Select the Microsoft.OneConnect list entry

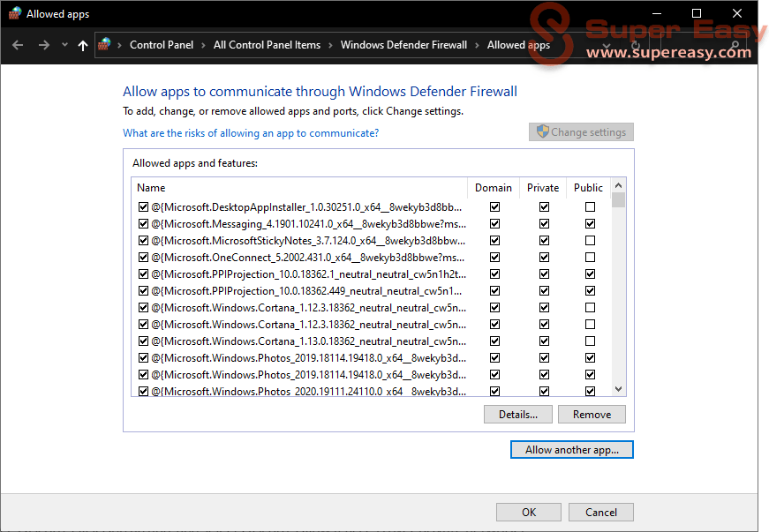point(307,258)
